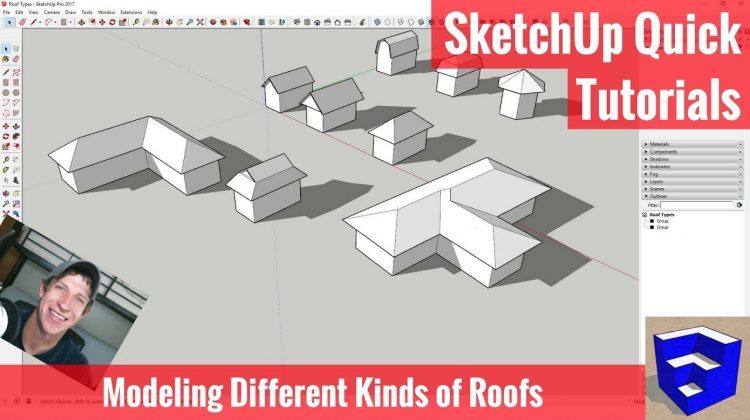This screenshot has height=420, width=750.
Task: Collapse the Roof Types tree node
Action: tap(645, 214)
